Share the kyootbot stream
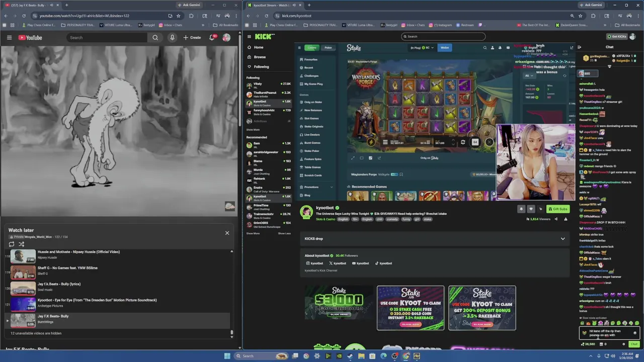 pos(556,219)
